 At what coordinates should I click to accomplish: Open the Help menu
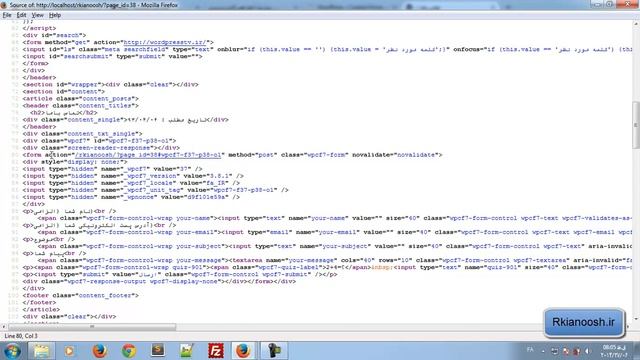[55, 15]
